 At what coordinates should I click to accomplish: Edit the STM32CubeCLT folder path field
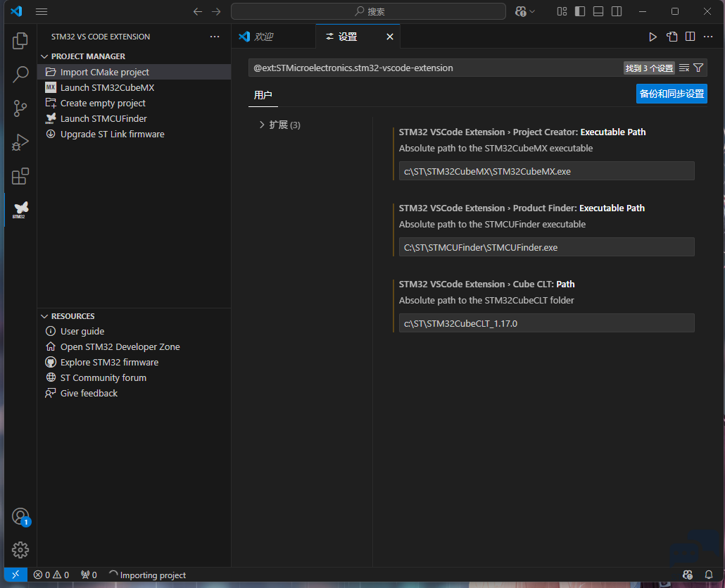click(546, 323)
